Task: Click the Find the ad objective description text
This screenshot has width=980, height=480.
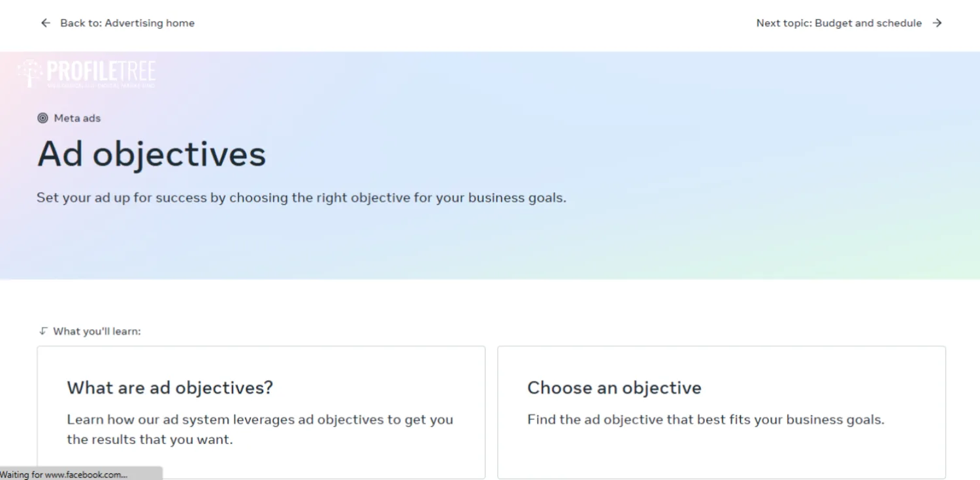Action: coord(706,419)
